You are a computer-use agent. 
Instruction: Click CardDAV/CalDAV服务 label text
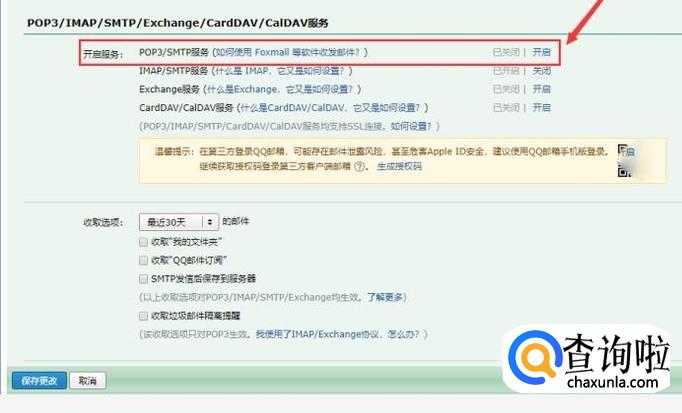(x=186, y=107)
